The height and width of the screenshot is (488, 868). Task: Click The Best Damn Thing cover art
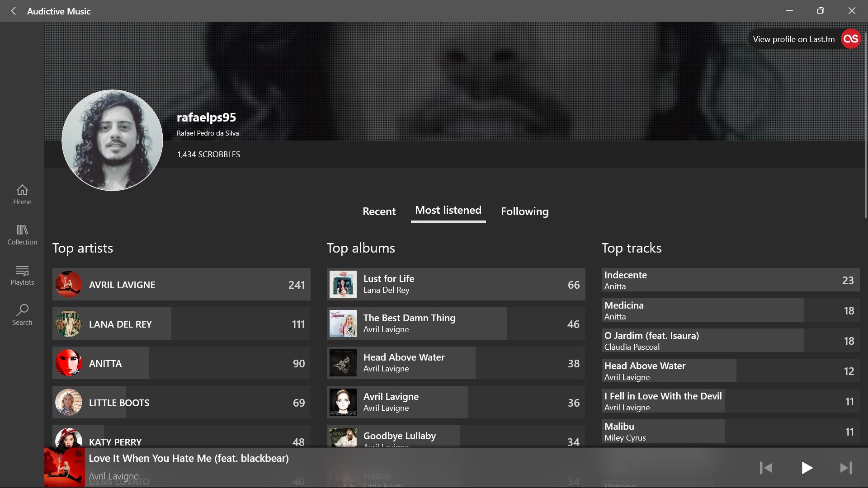tap(343, 324)
